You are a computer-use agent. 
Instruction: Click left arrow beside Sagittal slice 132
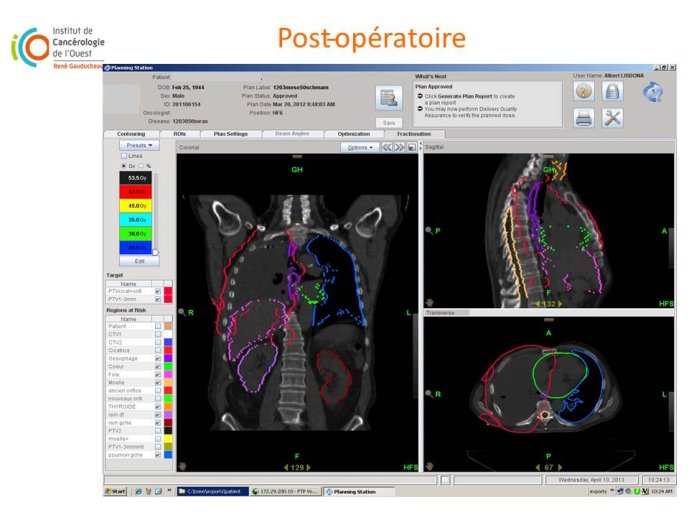[x=537, y=304]
